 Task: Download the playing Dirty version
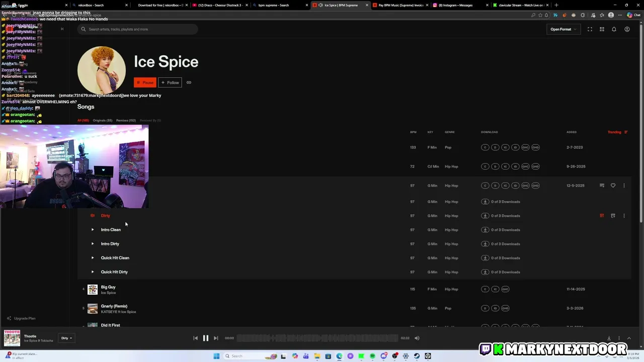(x=485, y=216)
